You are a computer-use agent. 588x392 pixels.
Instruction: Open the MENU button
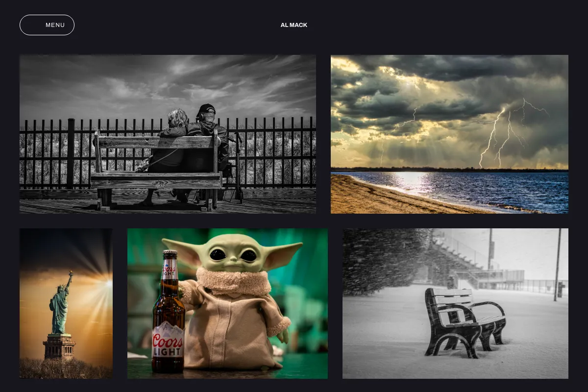tap(47, 25)
